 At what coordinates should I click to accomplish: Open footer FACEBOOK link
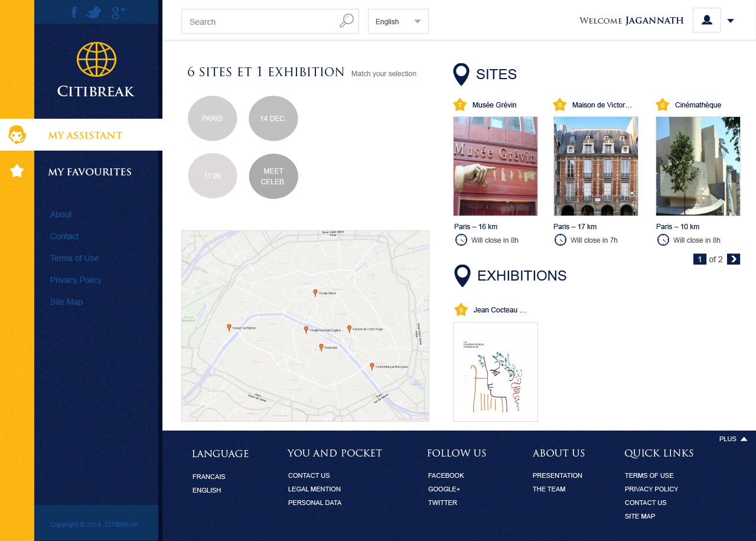(446, 475)
